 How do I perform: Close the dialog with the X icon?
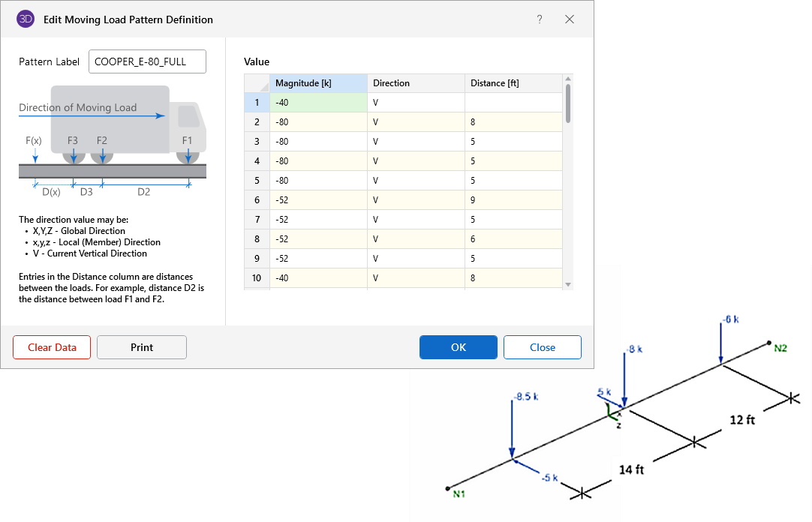(x=570, y=19)
